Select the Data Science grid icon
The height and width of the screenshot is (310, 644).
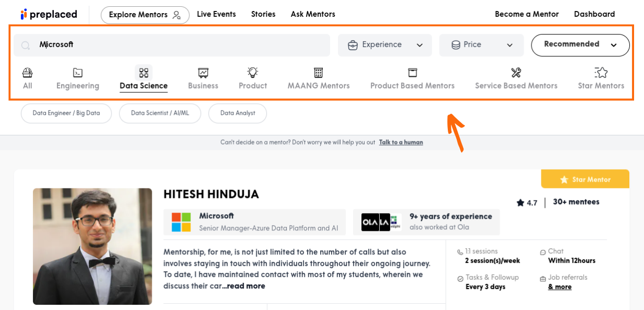[x=143, y=73]
